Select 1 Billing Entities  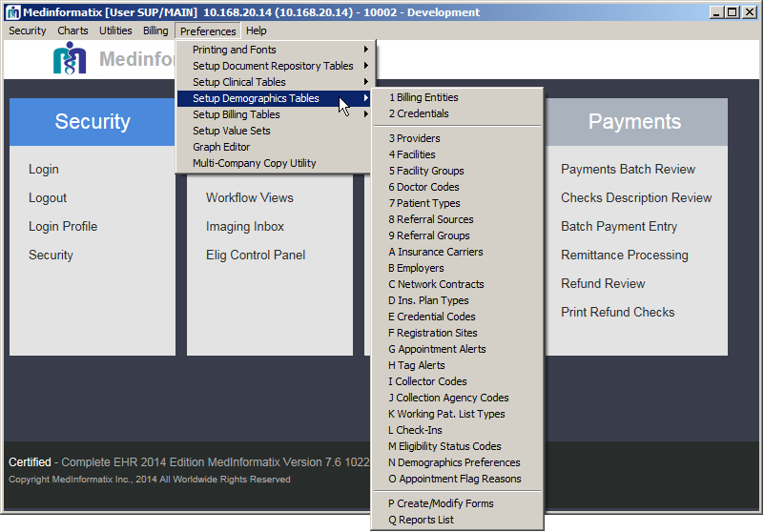pyautogui.click(x=457, y=97)
